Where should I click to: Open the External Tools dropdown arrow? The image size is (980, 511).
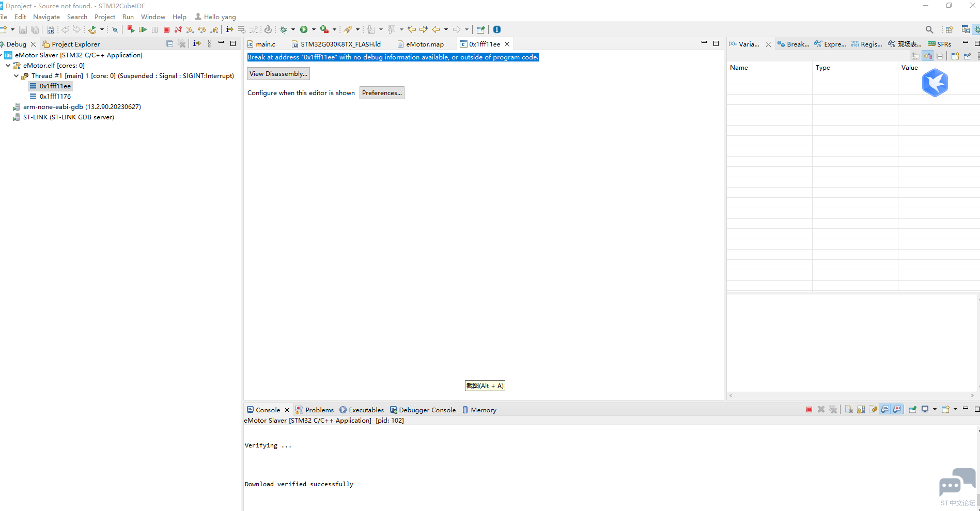[334, 29]
